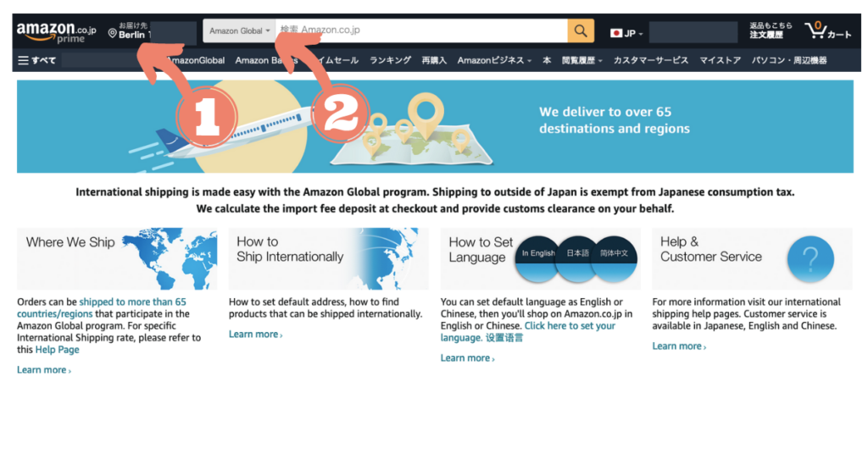Open AmazonGlobal in navigation bar
Screen dimensions: 868x454
196,60
